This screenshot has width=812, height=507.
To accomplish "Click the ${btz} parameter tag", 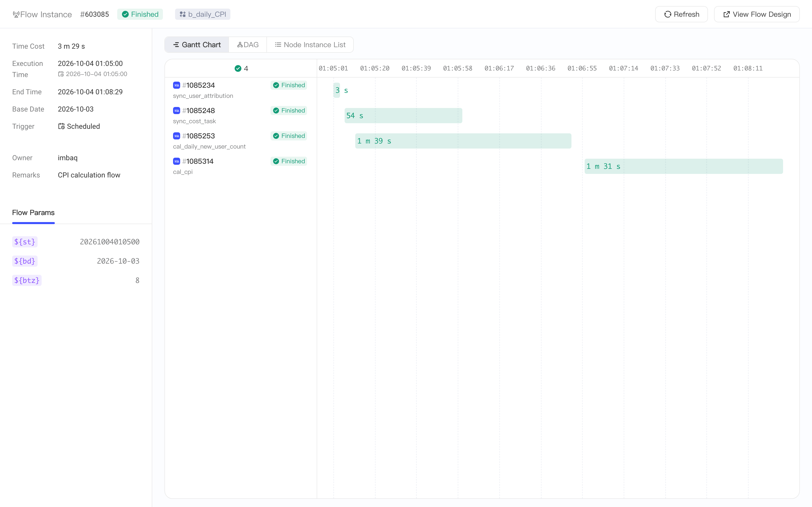I will [27, 280].
